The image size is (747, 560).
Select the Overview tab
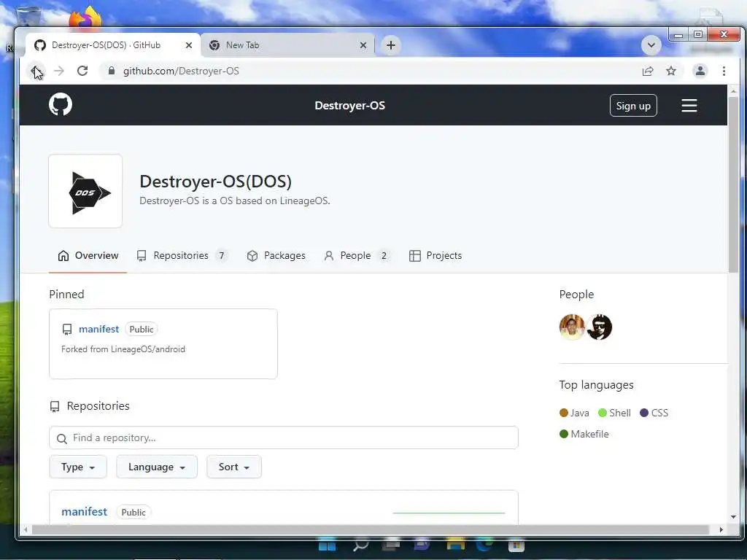point(88,256)
